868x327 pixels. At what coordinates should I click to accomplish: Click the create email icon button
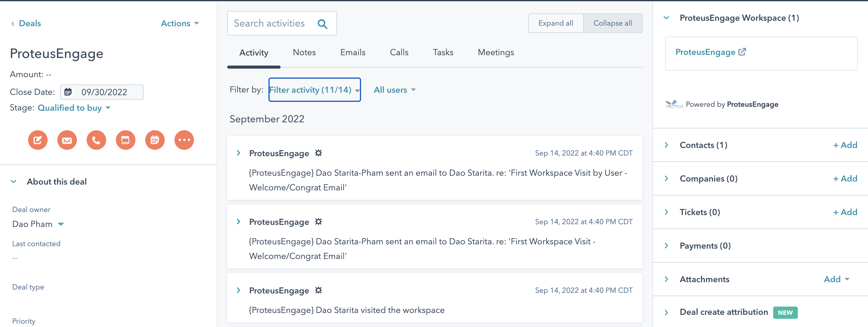pos(67,140)
